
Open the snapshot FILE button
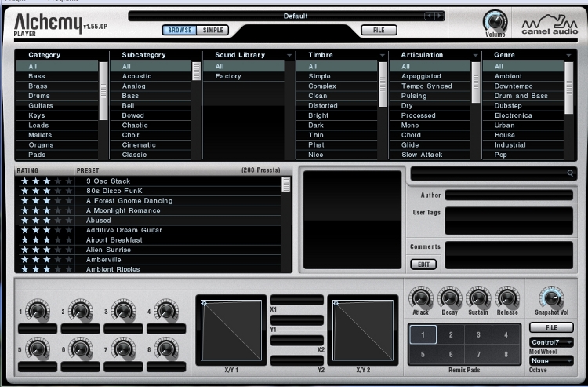(551, 327)
